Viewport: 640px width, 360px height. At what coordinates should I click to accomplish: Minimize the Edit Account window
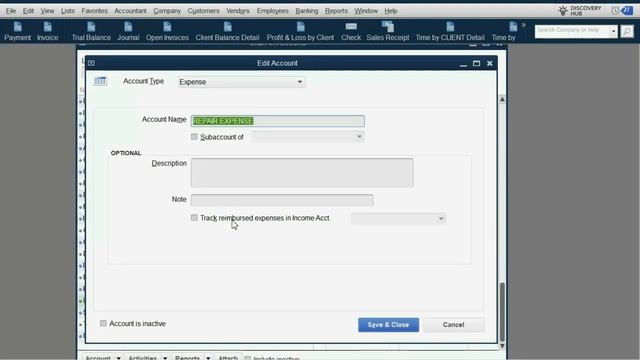coord(463,64)
